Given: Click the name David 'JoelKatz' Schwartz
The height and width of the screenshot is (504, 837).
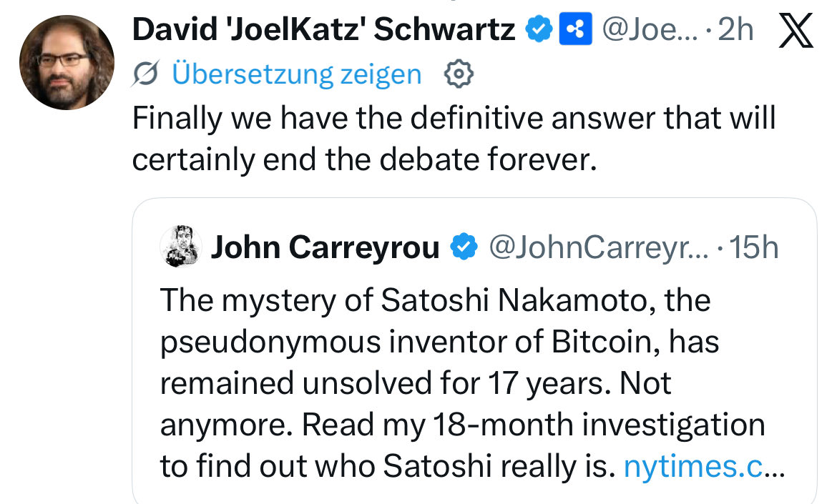Looking at the screenshot, I should 324,30.
